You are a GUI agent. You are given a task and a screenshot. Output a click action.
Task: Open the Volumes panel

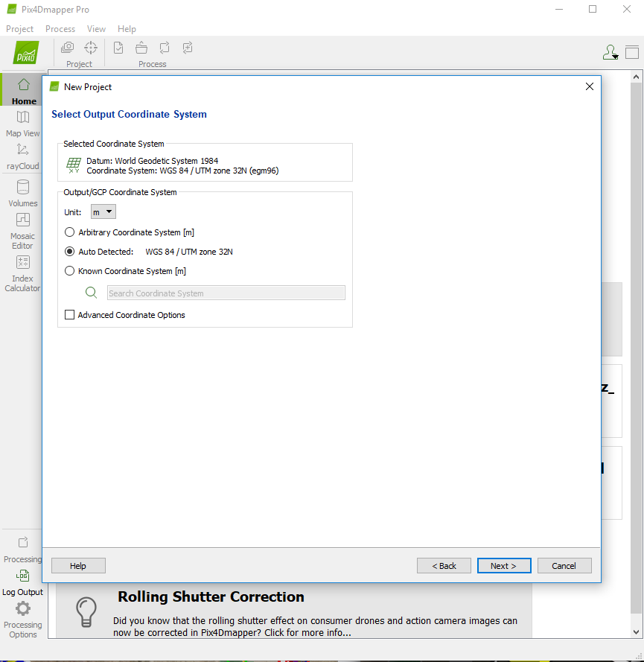(23, 188)
